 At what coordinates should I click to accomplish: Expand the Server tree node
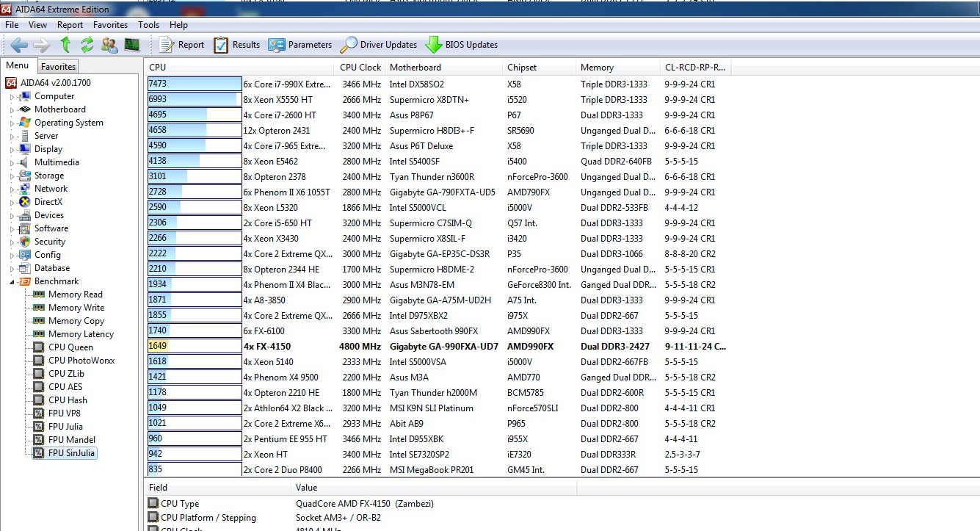coord(12,136)
